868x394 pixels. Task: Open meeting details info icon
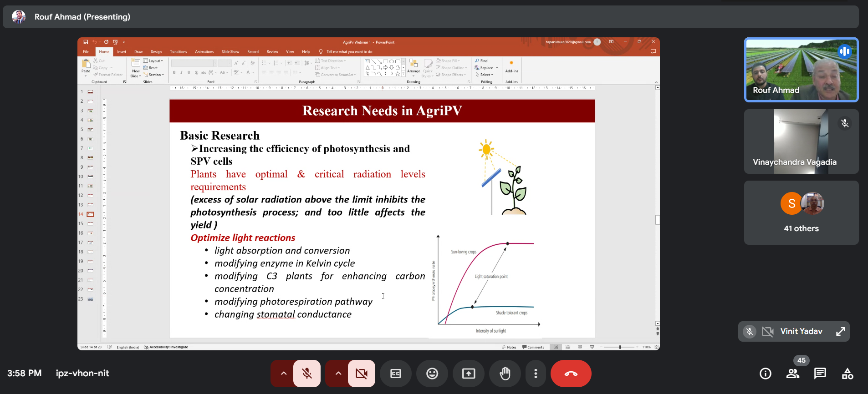point(765,374)
